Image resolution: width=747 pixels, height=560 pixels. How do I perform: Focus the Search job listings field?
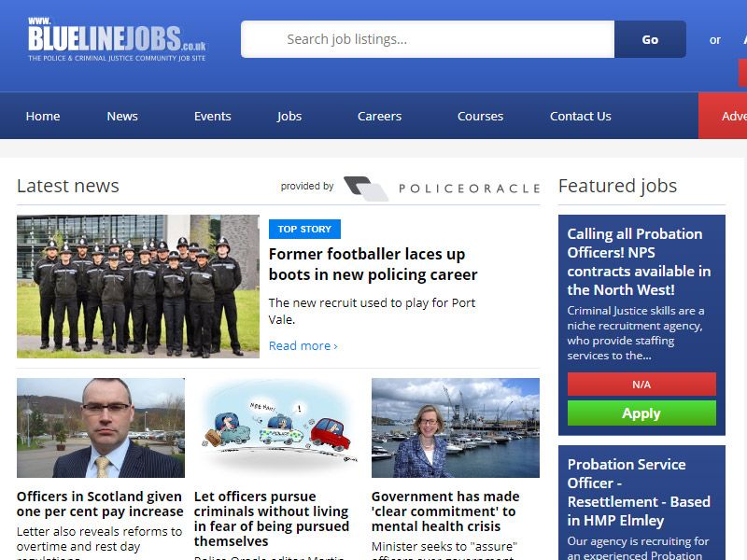tap(428, 39)
